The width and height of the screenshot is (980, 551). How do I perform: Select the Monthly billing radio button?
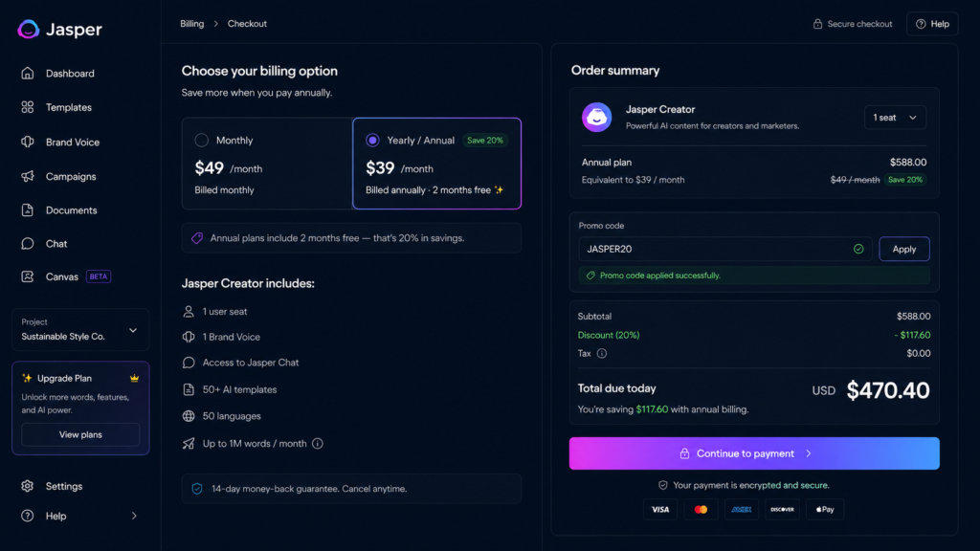click(x=201, y=141)
